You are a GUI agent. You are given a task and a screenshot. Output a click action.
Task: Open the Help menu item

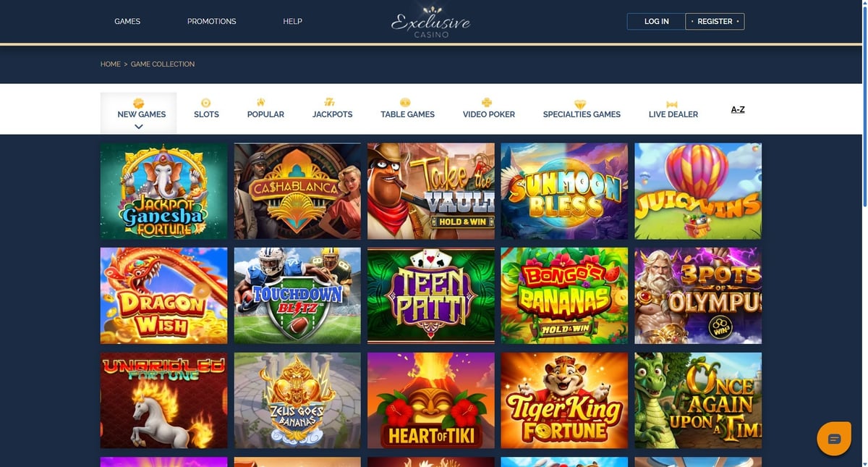292,22
